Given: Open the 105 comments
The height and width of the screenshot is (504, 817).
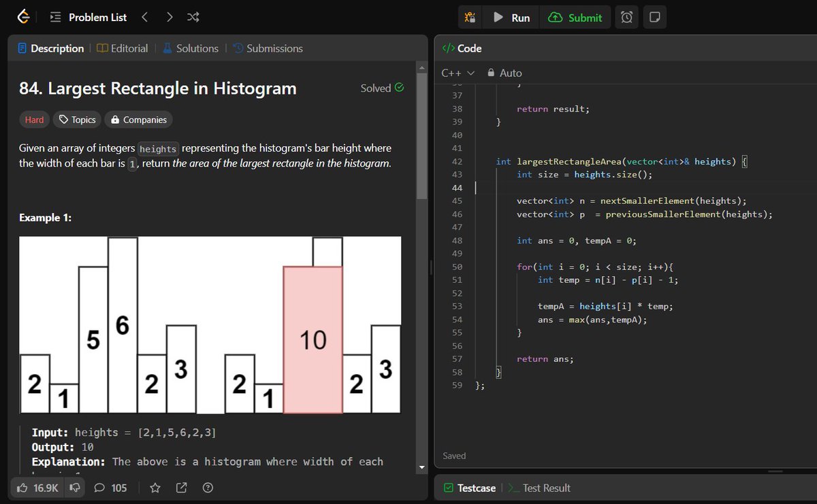Looking at the screenshot, I should (110, 488).
